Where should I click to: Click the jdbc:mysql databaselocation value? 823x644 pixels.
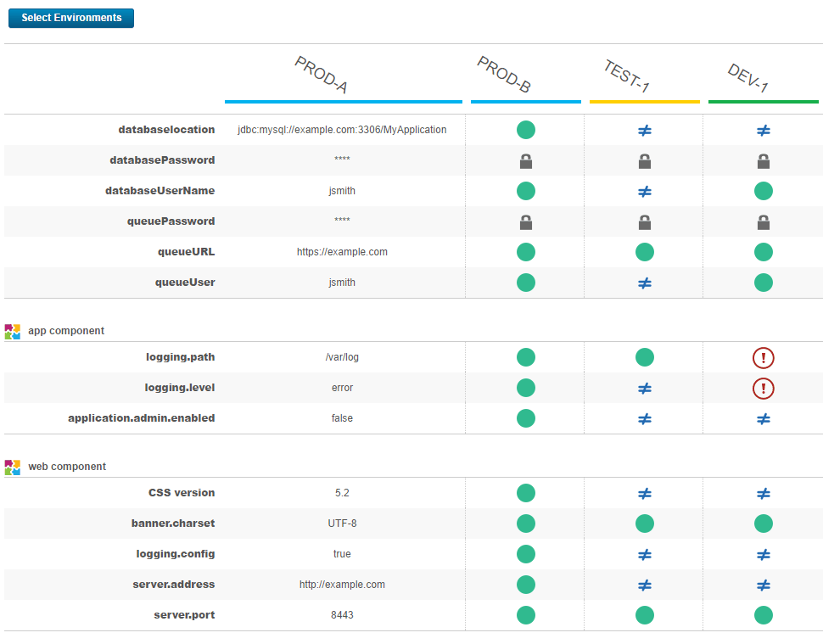point(342,130)
